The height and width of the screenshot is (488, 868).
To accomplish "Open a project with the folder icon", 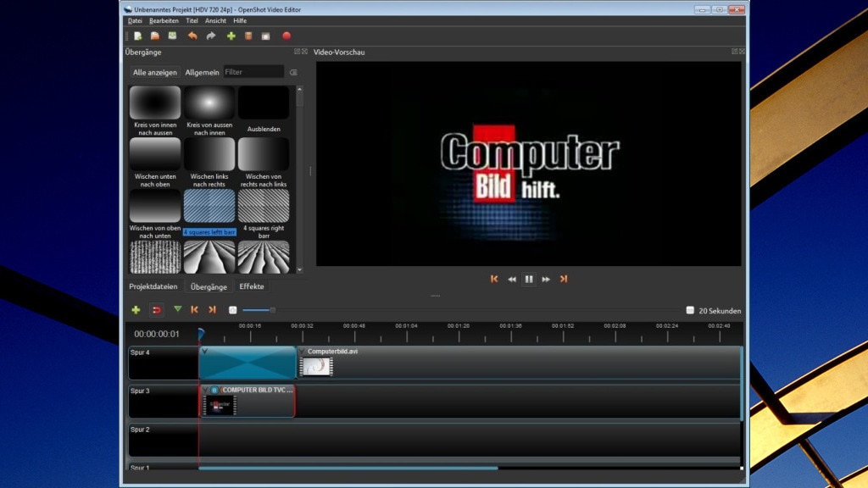I will 154,36.
